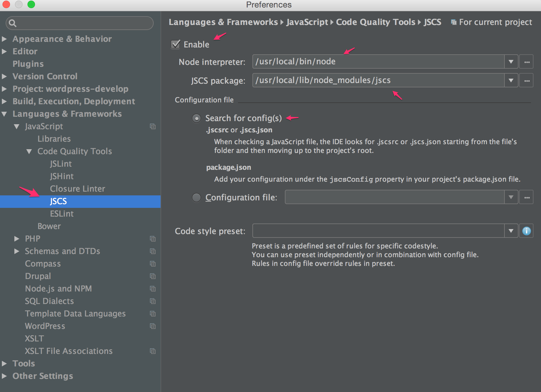
Task: Open XSLT File Associations settings
Action: coord(69,351)
